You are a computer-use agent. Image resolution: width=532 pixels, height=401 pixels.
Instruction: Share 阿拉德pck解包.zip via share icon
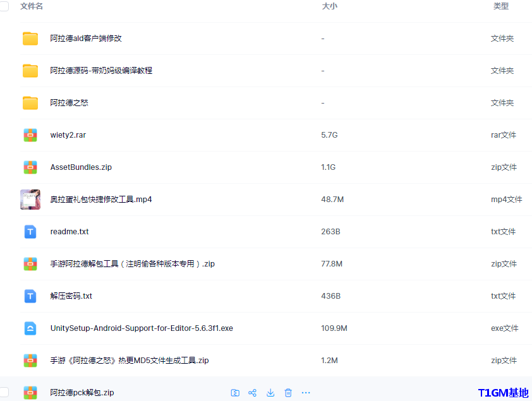[253, 393]
